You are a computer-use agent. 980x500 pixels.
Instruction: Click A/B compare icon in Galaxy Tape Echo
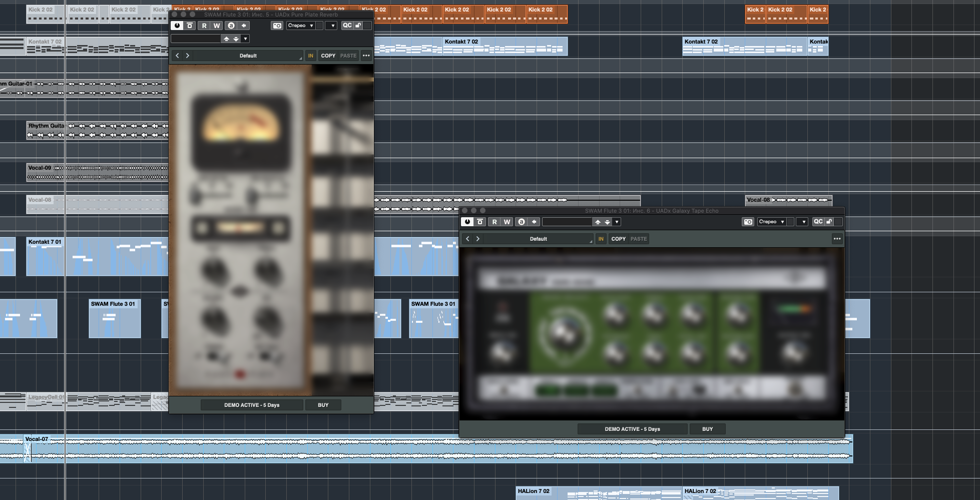(522, 222)
